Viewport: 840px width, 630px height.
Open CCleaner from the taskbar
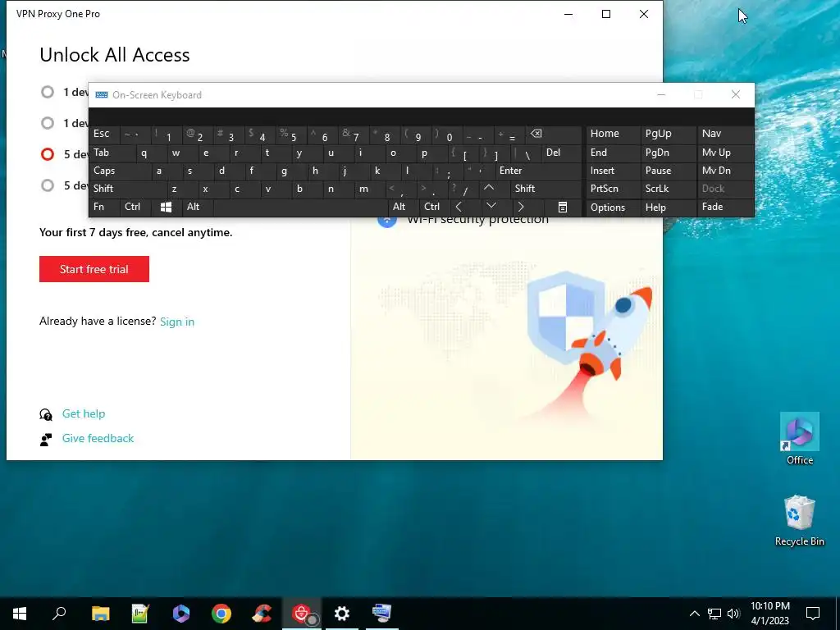[x=262, y=614]
